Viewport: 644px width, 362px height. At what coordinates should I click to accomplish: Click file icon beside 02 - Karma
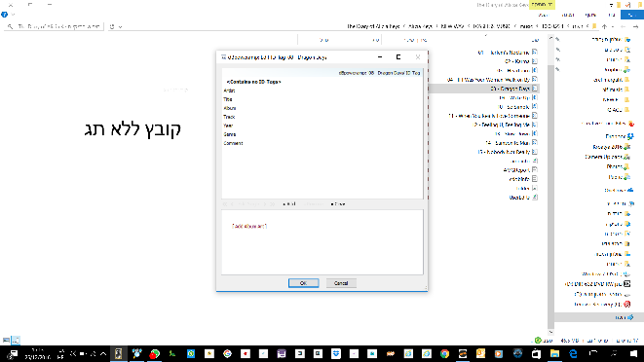tap(534, 61)
